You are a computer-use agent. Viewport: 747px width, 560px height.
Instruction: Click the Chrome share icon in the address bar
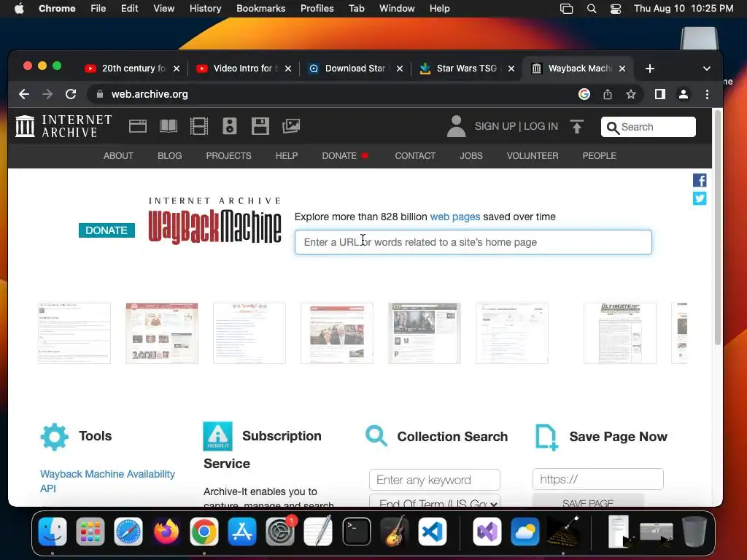(x=608, y=94)
